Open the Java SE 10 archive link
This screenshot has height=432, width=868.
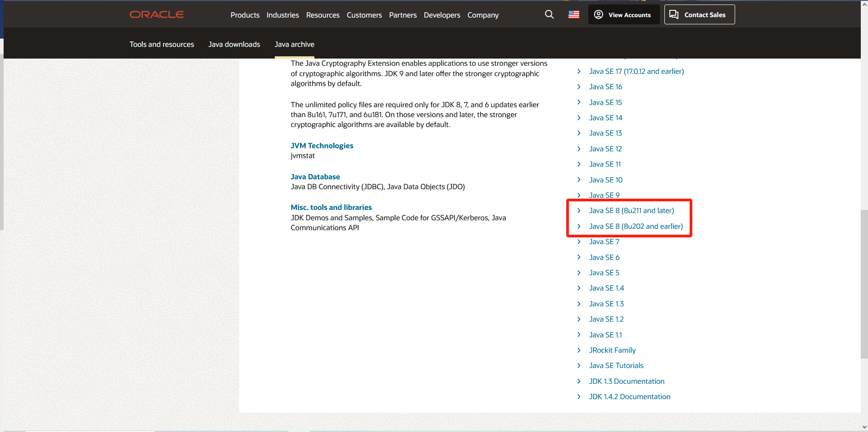[x=606, y=180]
